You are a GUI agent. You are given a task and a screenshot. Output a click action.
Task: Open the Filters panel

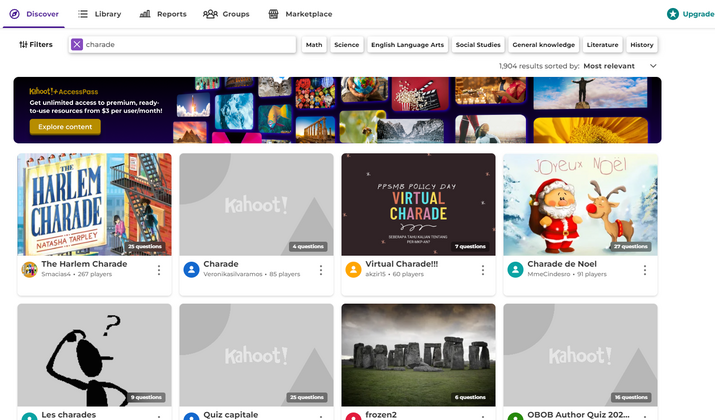click(36, 45)
